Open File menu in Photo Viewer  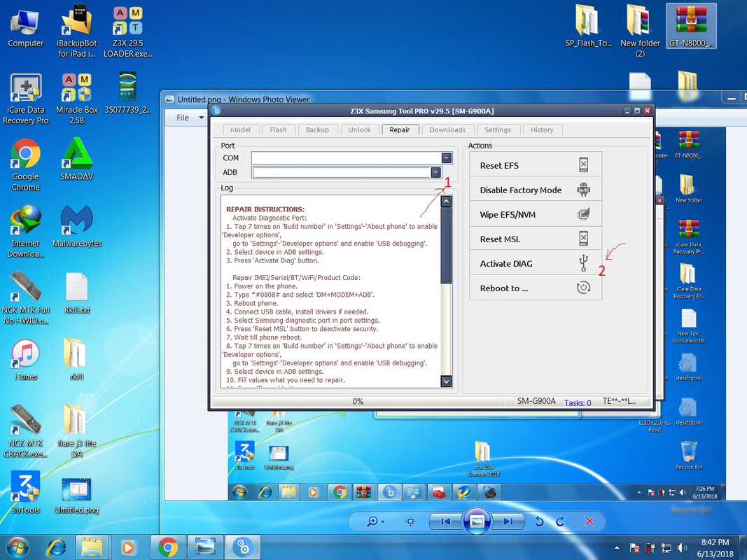(x=188, y=118)
